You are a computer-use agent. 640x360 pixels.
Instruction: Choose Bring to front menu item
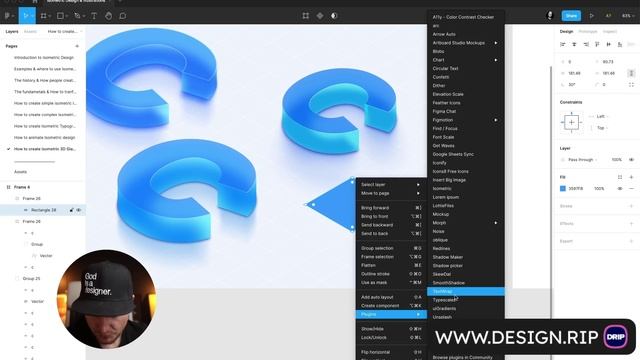tap(391, 216)
